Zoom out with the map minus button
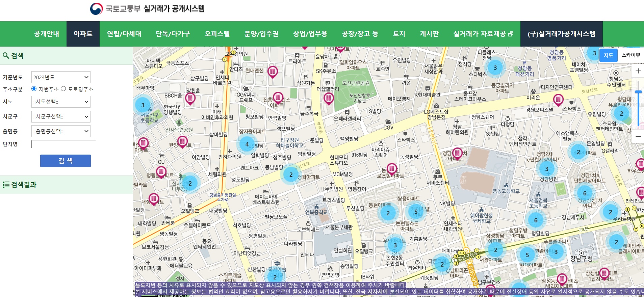 [638, 136]
